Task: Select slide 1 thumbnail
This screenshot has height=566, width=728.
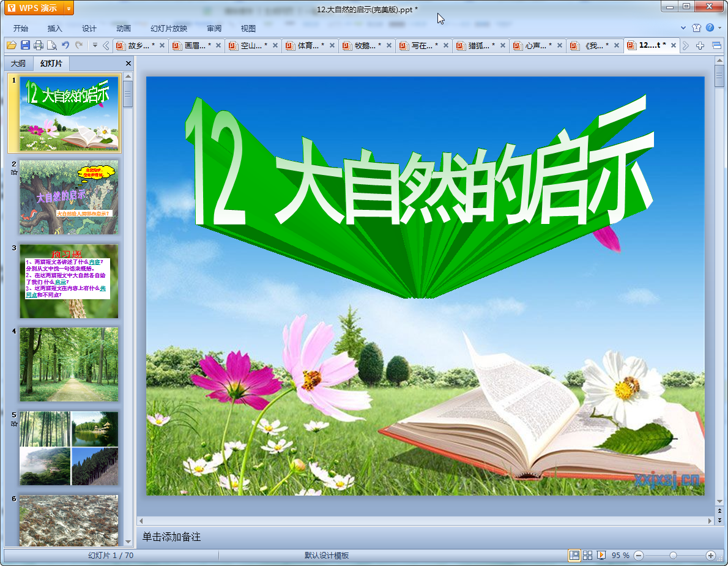Action: [x=69, y=113]
